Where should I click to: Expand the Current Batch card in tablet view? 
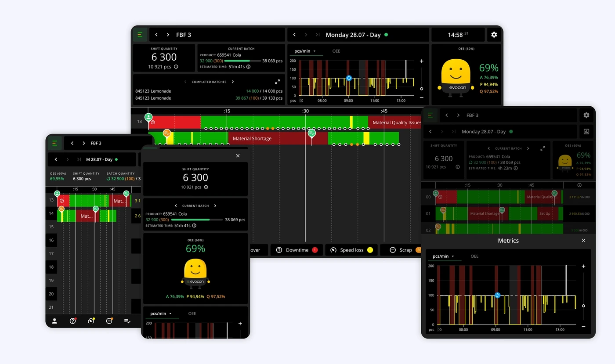(x=543, y=148)
